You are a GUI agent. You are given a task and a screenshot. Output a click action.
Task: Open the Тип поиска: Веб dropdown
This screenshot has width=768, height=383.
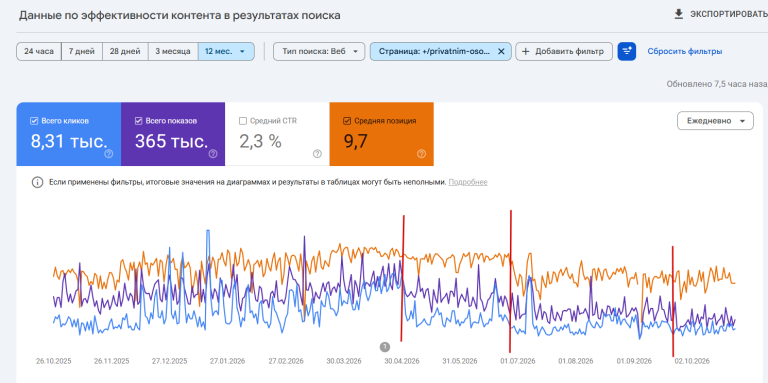(x=319, y=51)
